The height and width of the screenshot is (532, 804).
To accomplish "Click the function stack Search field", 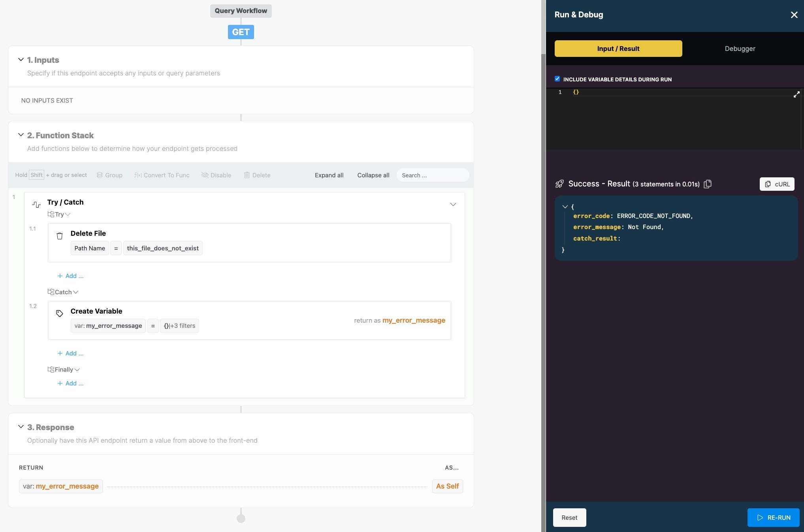I will click(x=432, y=175).
